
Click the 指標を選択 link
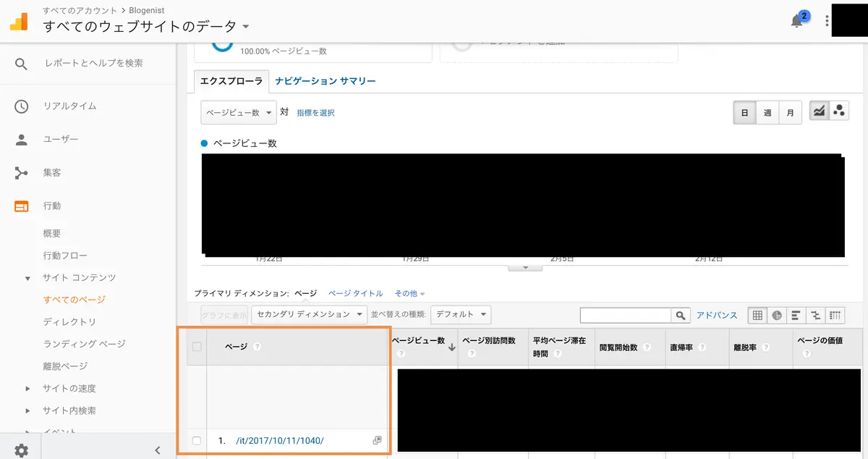coord(315,113)
